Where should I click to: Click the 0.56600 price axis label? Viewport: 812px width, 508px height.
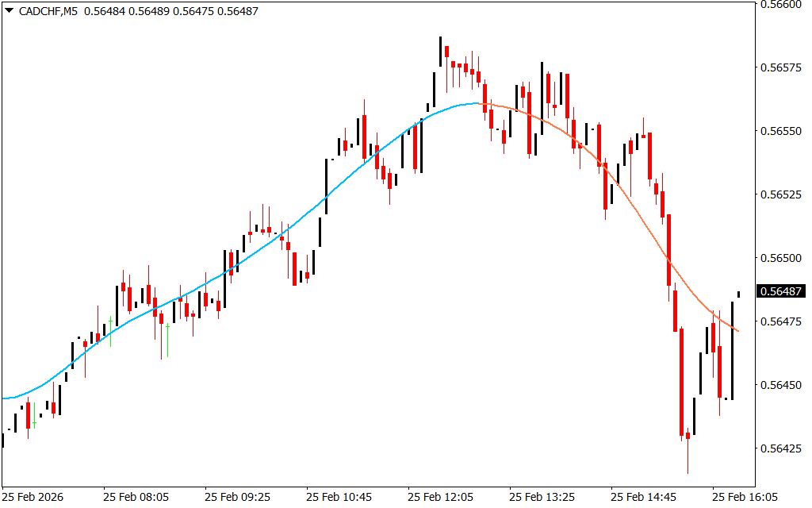click(x=781, y=4)
